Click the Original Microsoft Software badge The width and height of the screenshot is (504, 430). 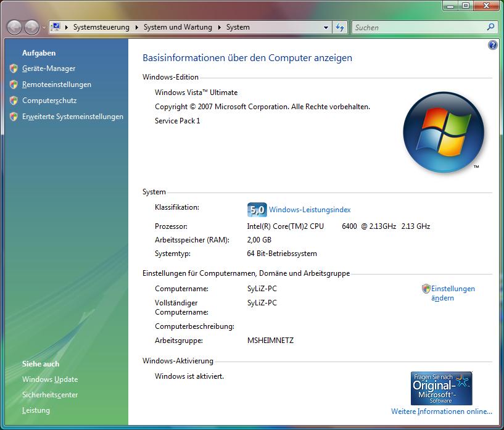[x=441, y=388]
